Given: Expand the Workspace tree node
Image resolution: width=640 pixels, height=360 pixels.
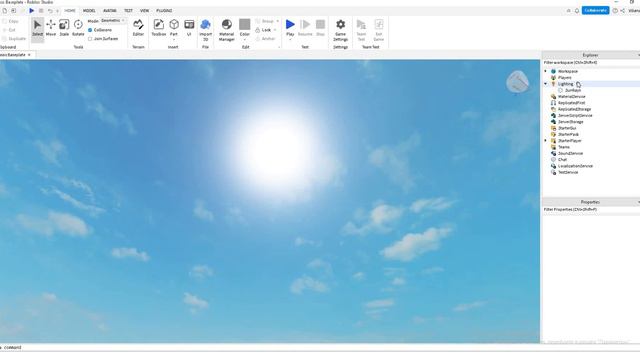Looking at the screenshot, I should (x=546, y=71).
